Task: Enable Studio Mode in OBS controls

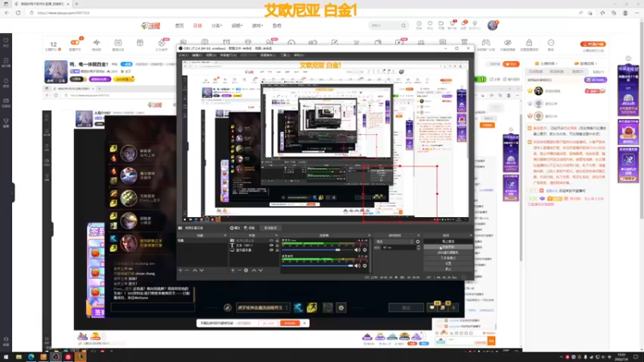Action: 448,257
